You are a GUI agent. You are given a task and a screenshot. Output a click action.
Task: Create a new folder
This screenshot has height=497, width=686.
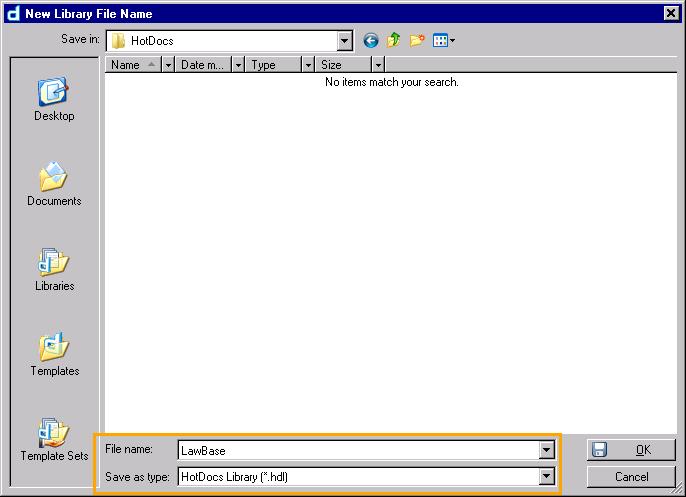coord(417,40)
